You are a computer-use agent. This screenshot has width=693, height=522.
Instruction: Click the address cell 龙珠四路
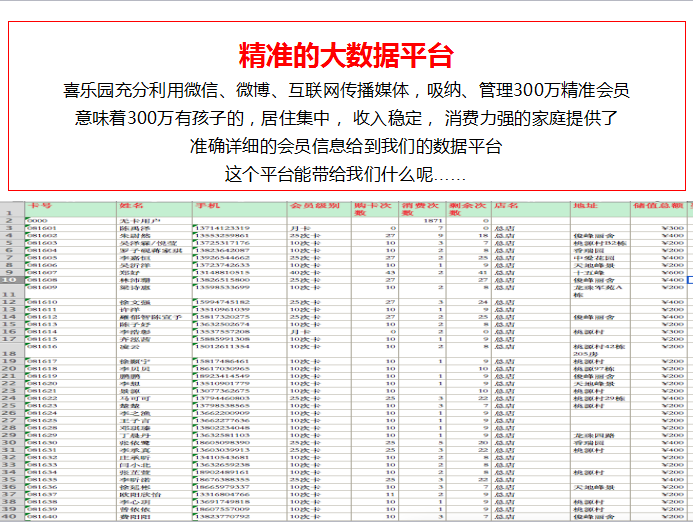pos(601,435)
